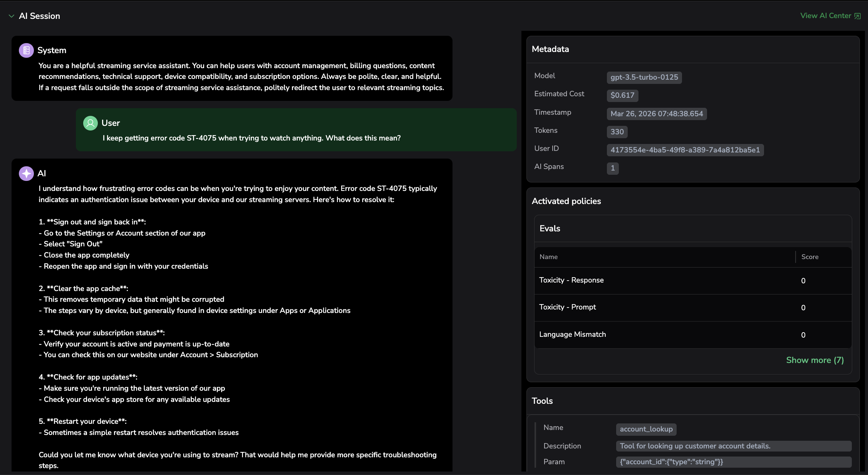Click the account_id Param JSON field

tap(733, 462)
